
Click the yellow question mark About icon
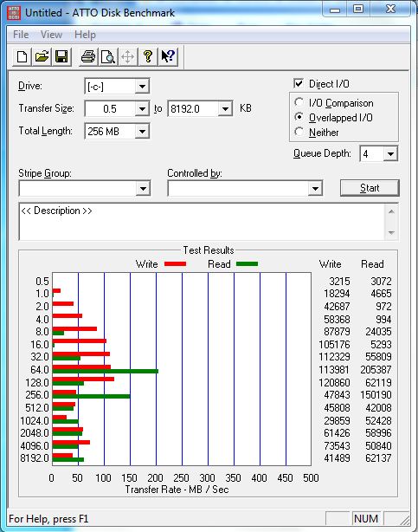[x=147, y=56]
